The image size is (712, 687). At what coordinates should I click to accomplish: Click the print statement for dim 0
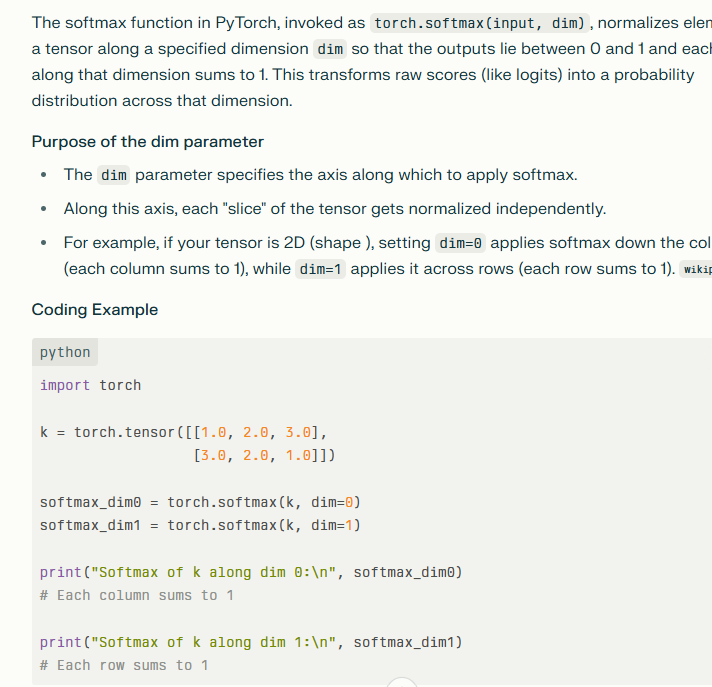click(251, 572)
